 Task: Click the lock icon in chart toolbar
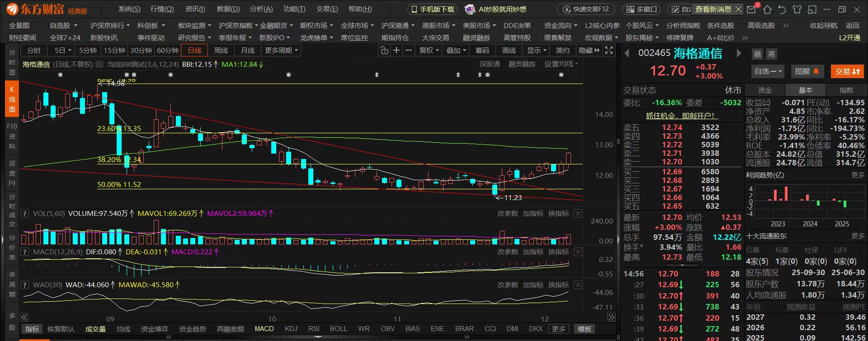[384, 50]
